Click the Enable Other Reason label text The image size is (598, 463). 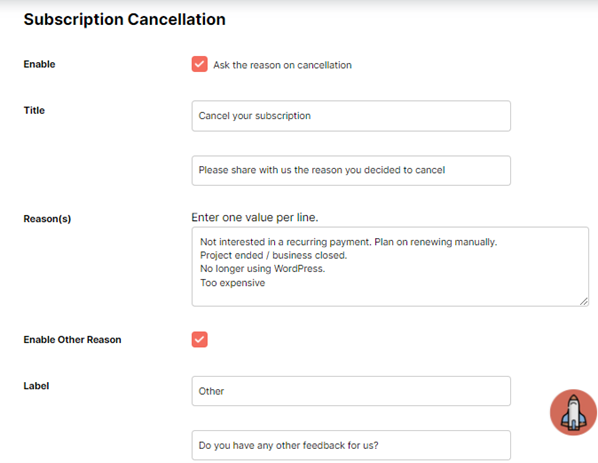click(72, 340)
